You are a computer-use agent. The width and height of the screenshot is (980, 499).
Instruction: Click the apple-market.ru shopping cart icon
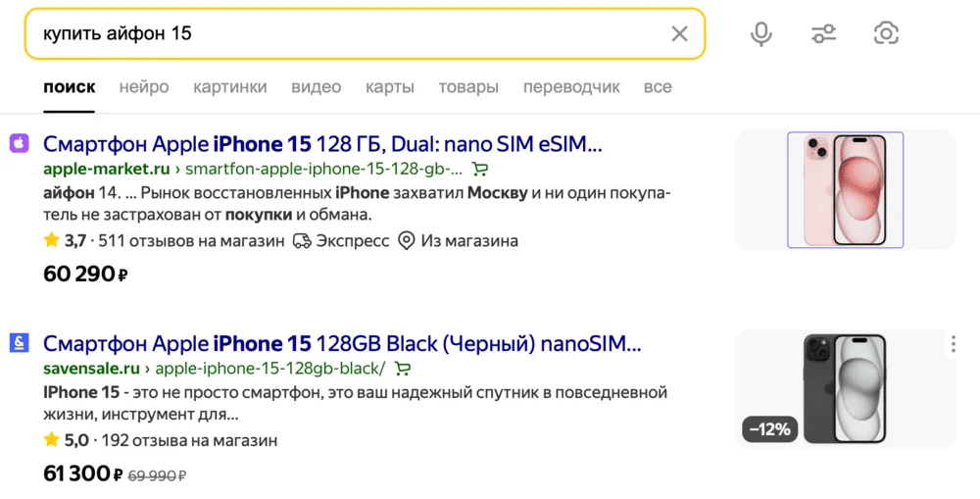click(x=479, y=169)
